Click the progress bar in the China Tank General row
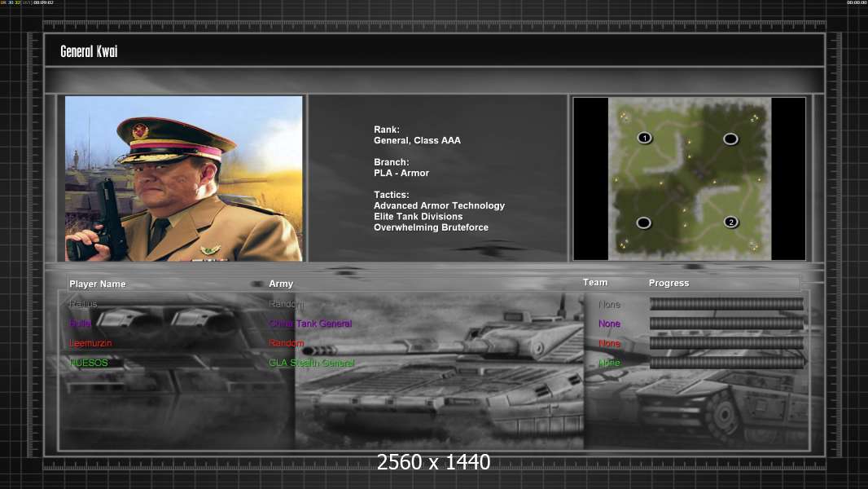 (x=726, y=323)
